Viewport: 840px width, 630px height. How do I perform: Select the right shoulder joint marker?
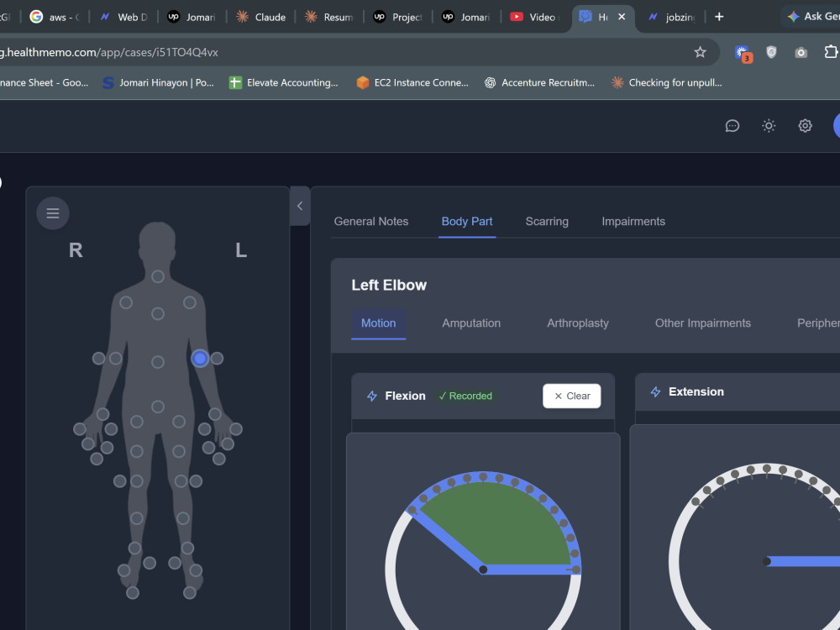click(126, 302)
